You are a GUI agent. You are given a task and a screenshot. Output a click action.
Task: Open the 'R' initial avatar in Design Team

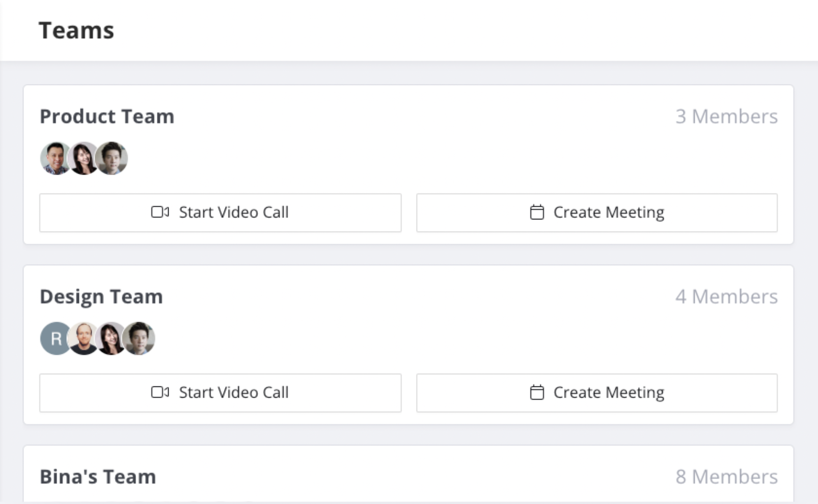pyautogui.click(x=55, y=339)
